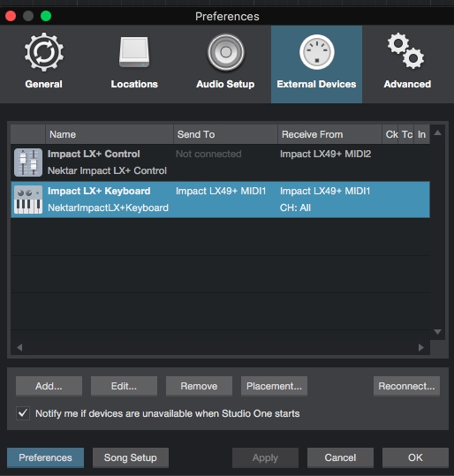Apply the preference changes
The width and height of the screenshot is (454, 476).
coord(265,457)
